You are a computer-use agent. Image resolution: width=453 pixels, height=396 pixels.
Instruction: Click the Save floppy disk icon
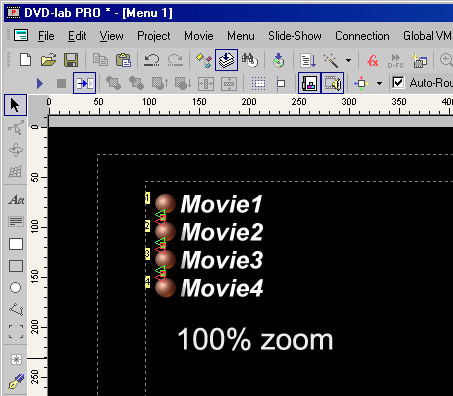(x=71, y=60)
